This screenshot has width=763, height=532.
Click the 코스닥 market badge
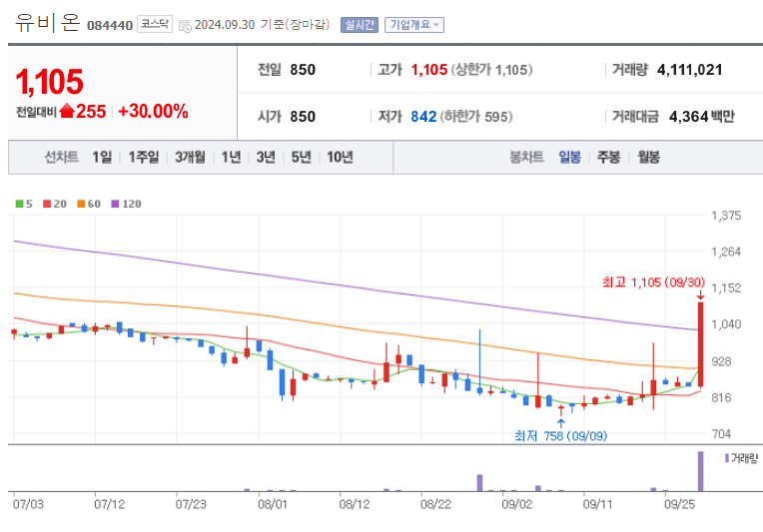(x=155, y=24)
